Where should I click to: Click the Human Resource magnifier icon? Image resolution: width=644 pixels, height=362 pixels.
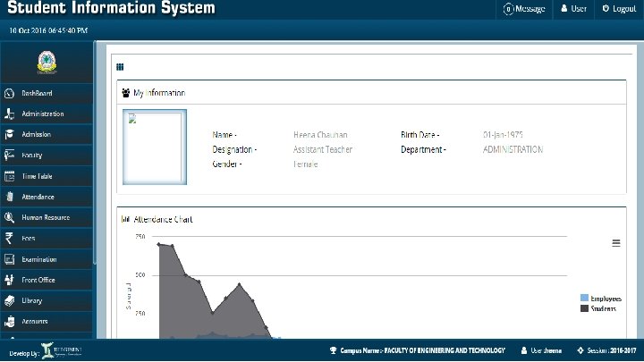pyautogui.click(x=9, y=217)
